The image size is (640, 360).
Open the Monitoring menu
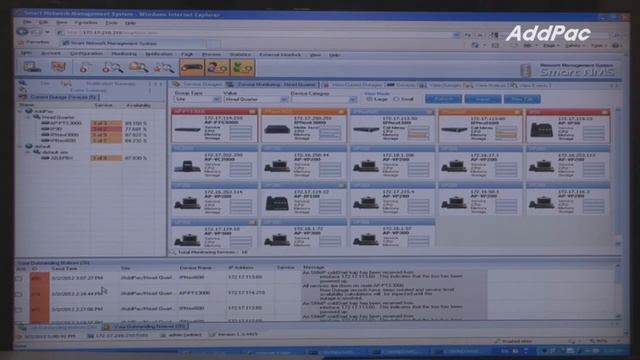(x=124, y=53)
